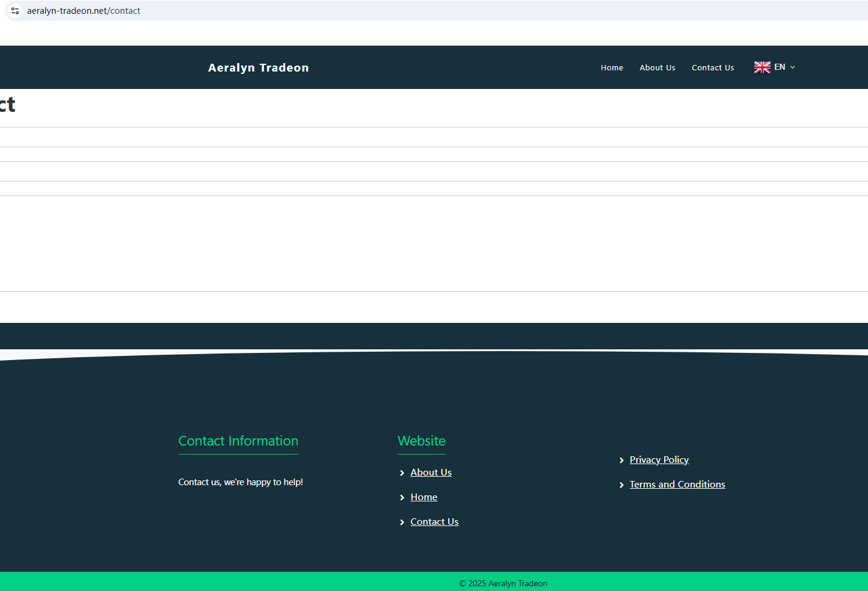Image resolution: width=868 pixels, height=591 pixels.
Task: Click the arrow icon beside footer About Us
Action: click(402, 473)
